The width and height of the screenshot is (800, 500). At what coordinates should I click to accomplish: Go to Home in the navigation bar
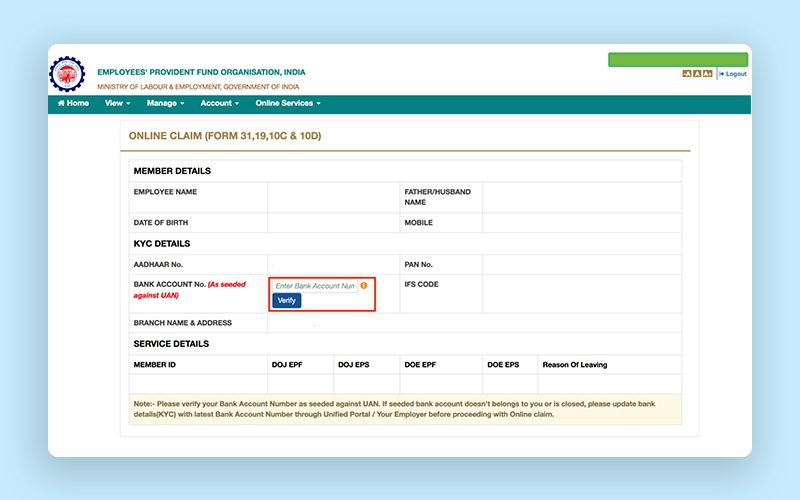(73, 103)
